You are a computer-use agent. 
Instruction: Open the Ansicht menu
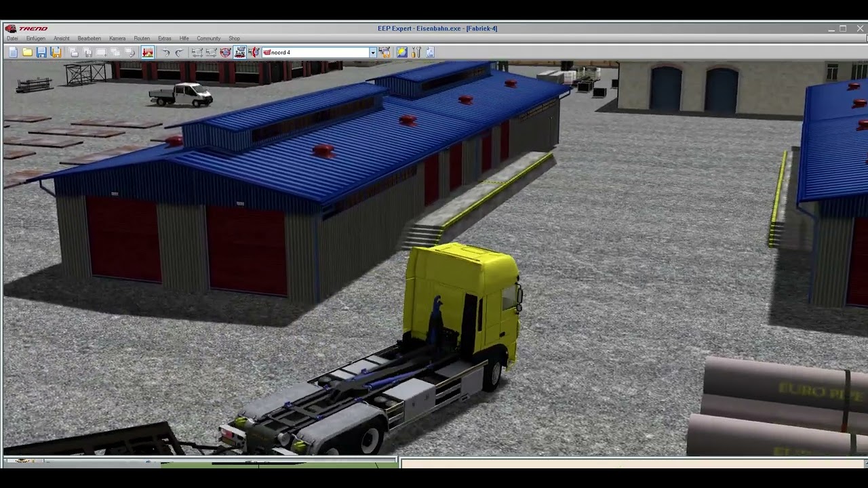(x=62, y=39)
